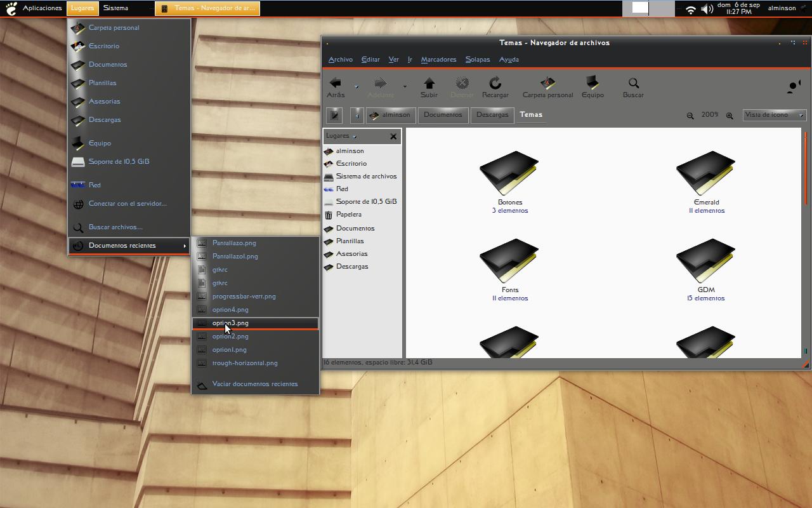The image size is (812, 508).
Task: Open Sistema panel menu
Action: 115,8
